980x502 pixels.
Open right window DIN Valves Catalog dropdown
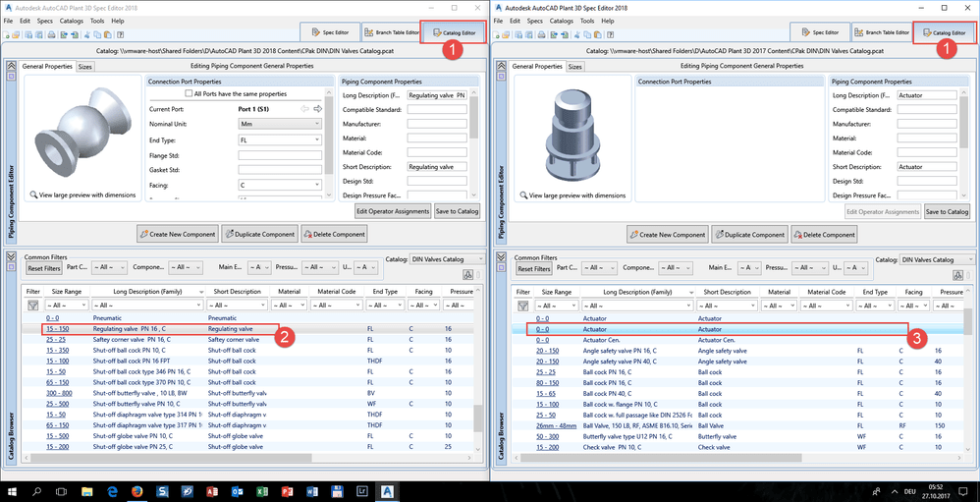tap(936, 259)
